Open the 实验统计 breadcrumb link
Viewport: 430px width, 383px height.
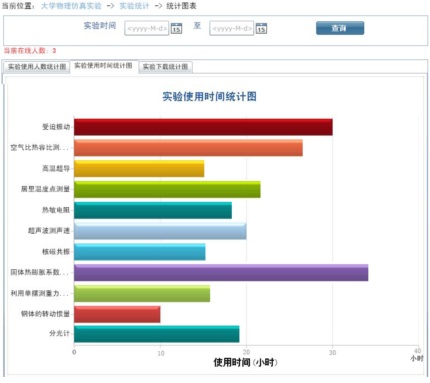coord(134,6)
